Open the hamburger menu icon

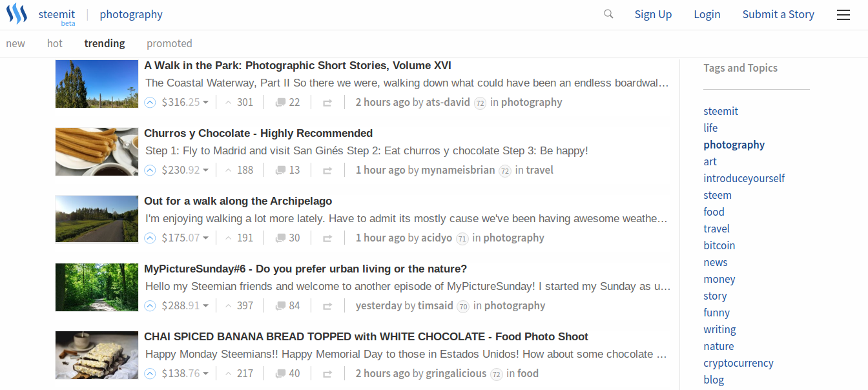[843, 15]
